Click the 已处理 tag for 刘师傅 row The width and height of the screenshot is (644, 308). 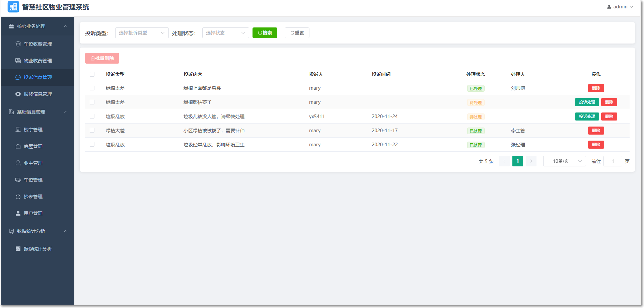coord(476,88)
